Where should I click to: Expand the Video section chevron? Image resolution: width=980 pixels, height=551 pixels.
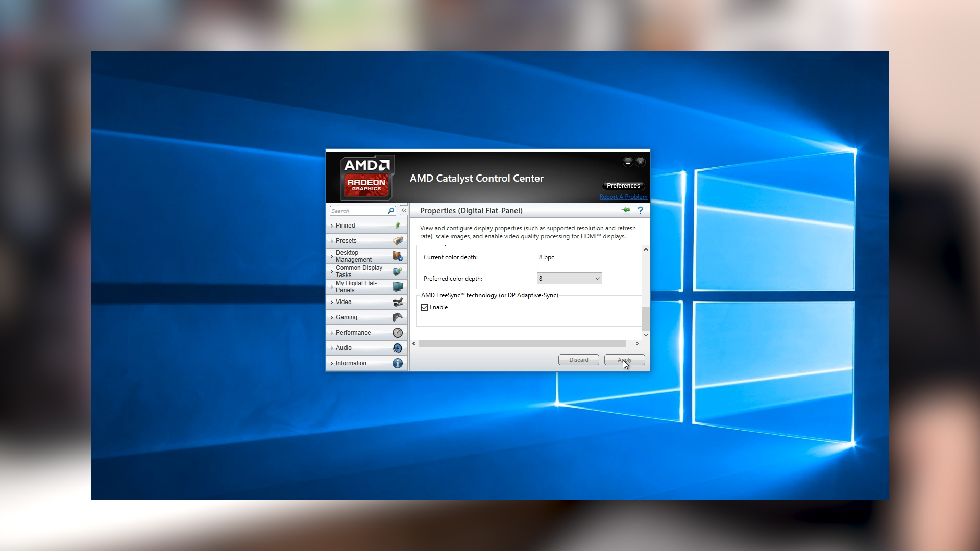pyautogui.click(x=332, y=302)
